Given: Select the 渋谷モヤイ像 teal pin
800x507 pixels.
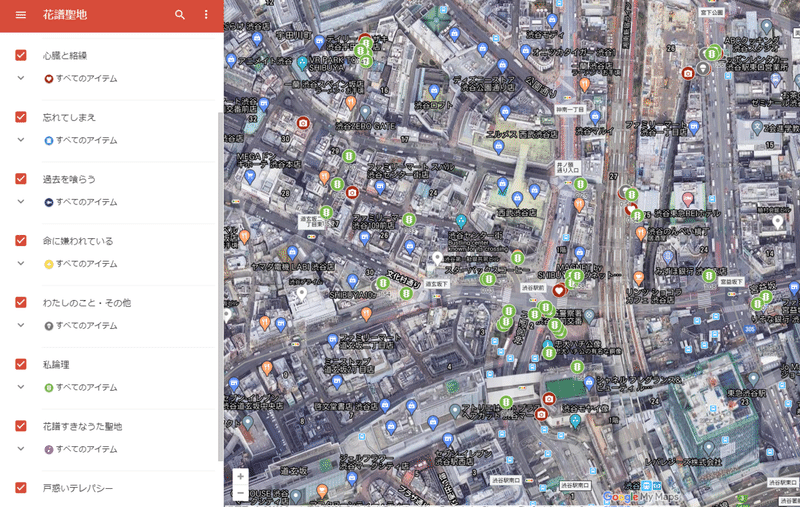Looking at the screenshot, I should [x=575, y=421].
